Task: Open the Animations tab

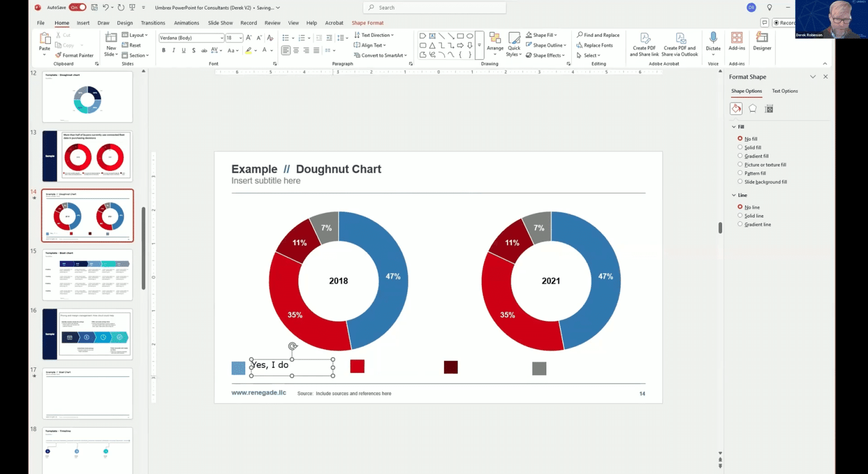Action: (186, 23)
